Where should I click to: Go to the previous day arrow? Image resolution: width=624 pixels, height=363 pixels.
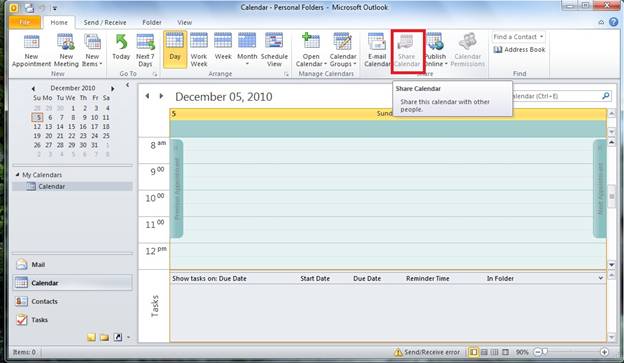pyautogui.click(x=147, y=96)
